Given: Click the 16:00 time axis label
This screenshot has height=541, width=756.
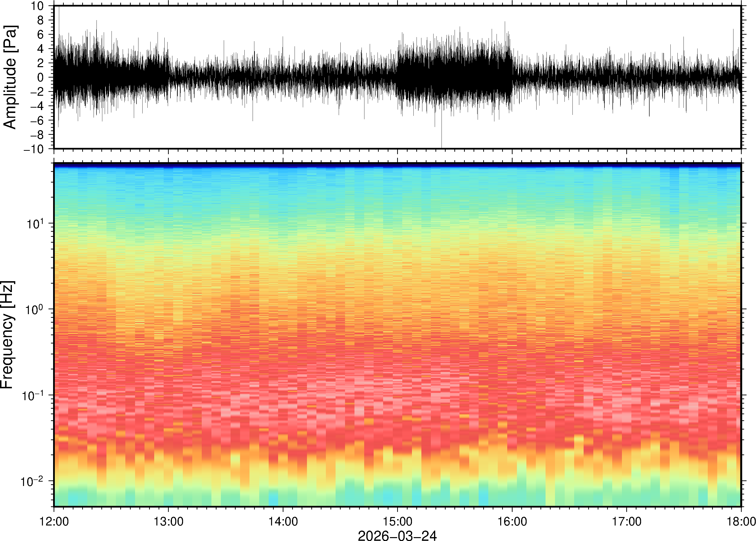Looking at the screenshot, I should (x=512, y=522).
